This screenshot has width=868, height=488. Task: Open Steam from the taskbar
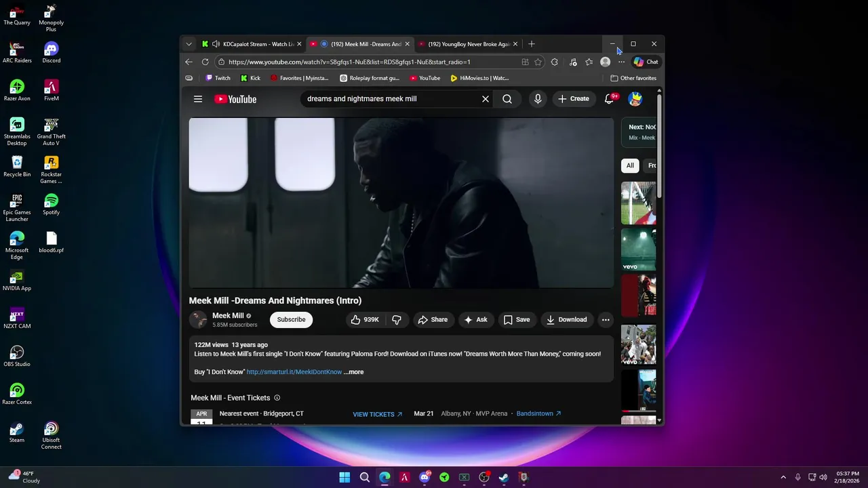pyautogui.click(x=504, y=477)
